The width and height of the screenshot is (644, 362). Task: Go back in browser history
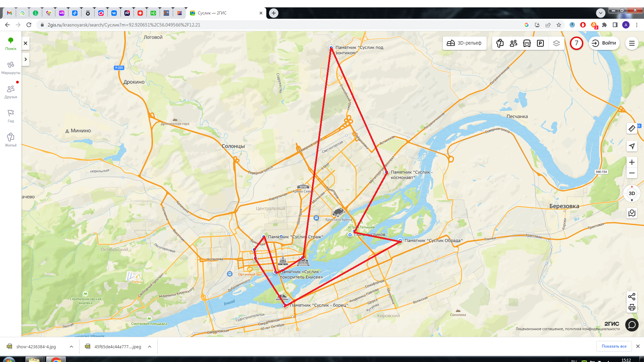[x=7, y=25]
